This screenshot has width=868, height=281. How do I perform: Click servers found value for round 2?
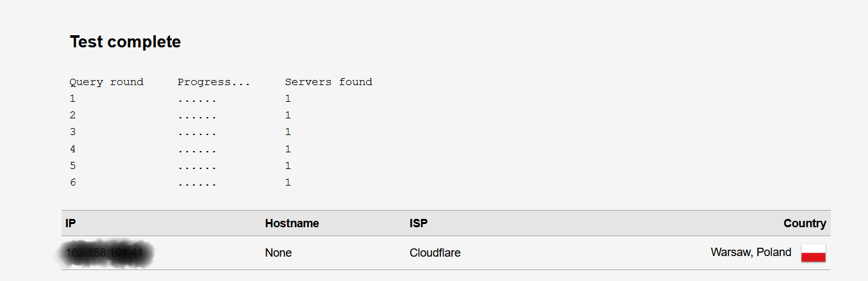tap(288, 115)
